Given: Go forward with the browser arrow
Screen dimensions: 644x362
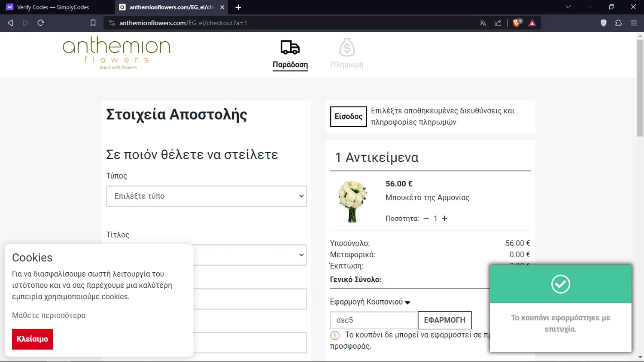Looking at the screenshot, I should pos(25,23).
